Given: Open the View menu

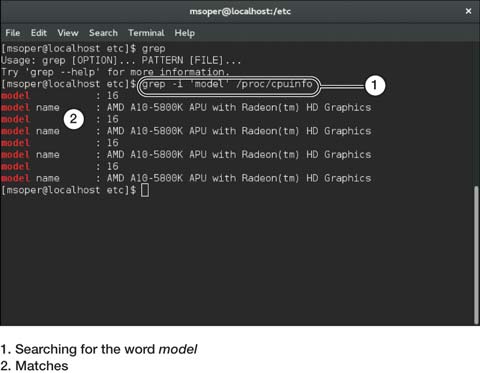Looking at the screenshot, I should click(x=68, y=33).
